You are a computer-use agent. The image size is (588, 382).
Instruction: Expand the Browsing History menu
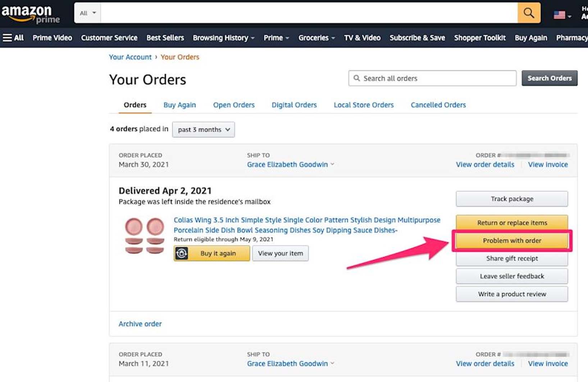coord(223,38)
